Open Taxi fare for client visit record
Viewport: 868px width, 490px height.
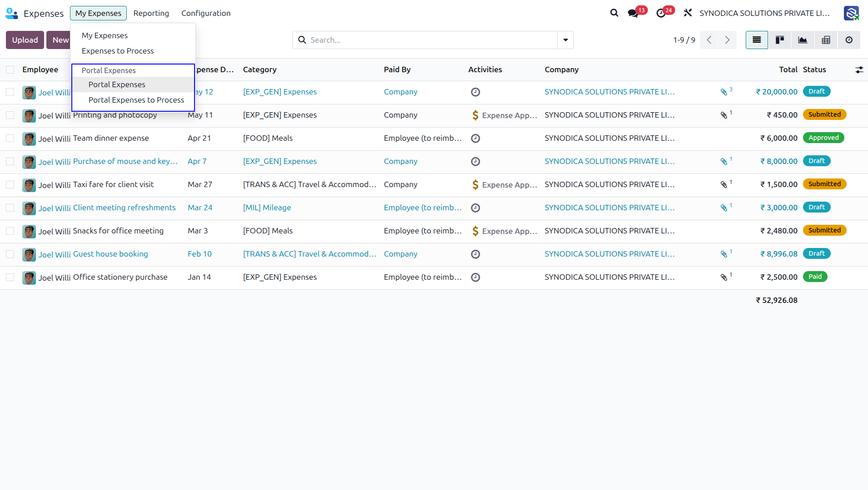click(x=113, y=184)
